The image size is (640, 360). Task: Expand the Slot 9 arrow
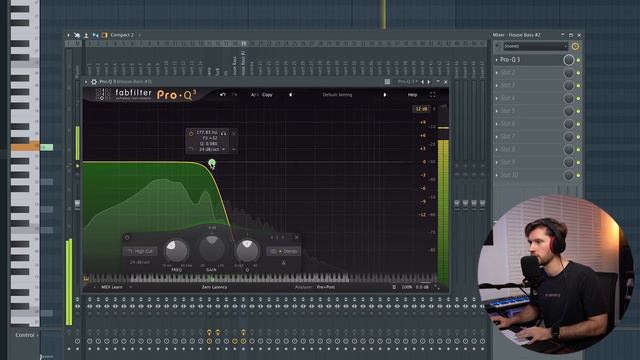click(497, 162)
